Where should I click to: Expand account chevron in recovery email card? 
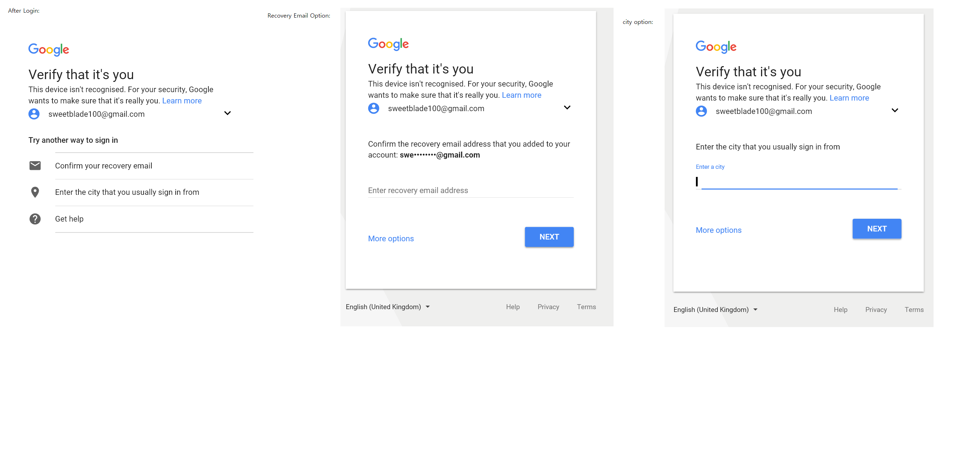567,108
